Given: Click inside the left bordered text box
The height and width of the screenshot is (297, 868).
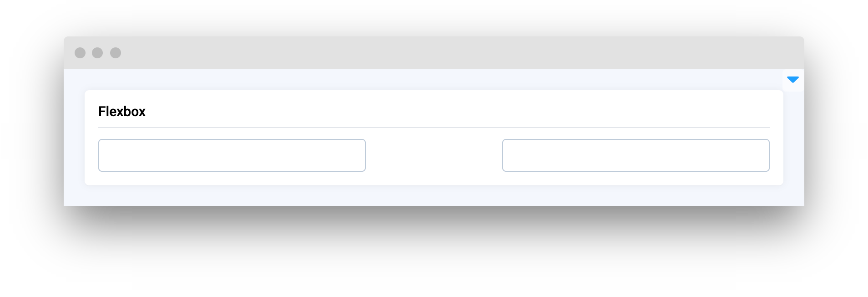Looking at the screenshot, I should point(232,155).
